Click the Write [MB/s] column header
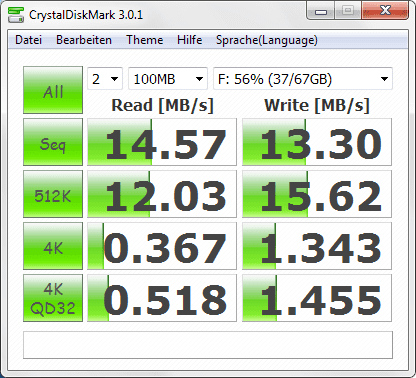The width and height of the screenshot is (416, 378). [x=317, y=106]
